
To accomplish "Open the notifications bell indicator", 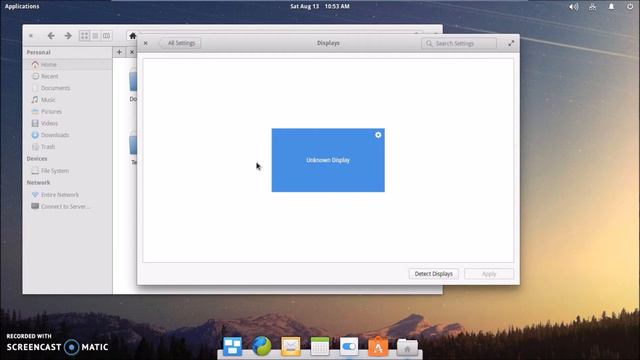I will 611,7.
